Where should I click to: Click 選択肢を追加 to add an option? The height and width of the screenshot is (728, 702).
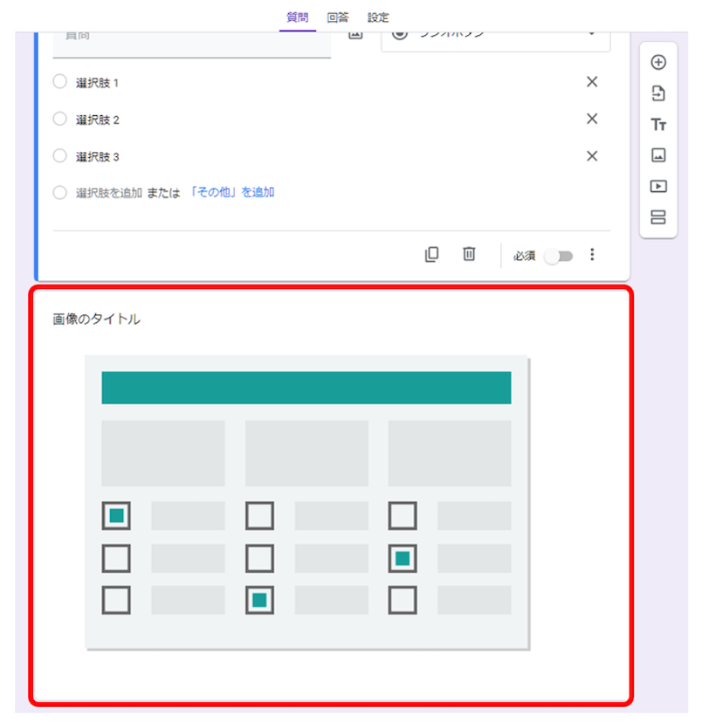pos(109,193)
